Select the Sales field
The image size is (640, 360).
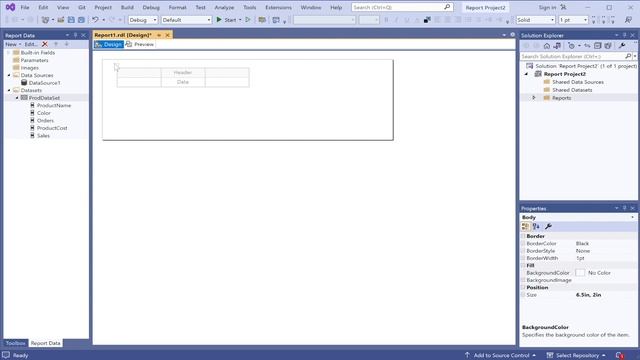tap(43, 136)
